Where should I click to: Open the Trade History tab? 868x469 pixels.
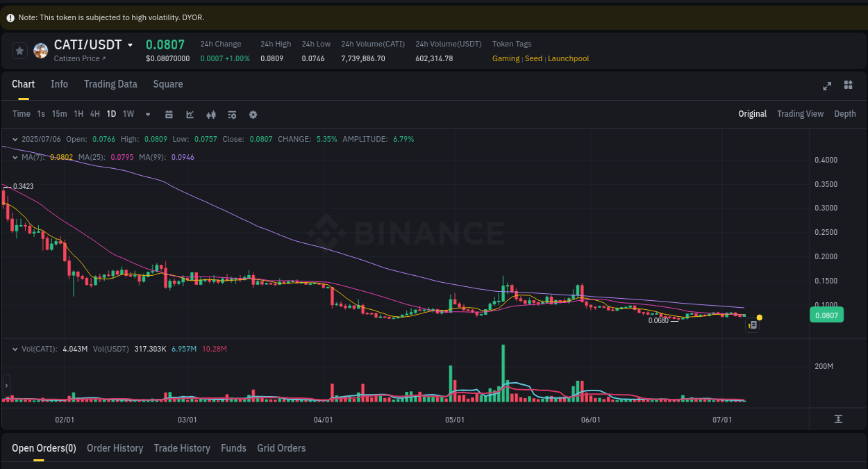click(182, 448)
